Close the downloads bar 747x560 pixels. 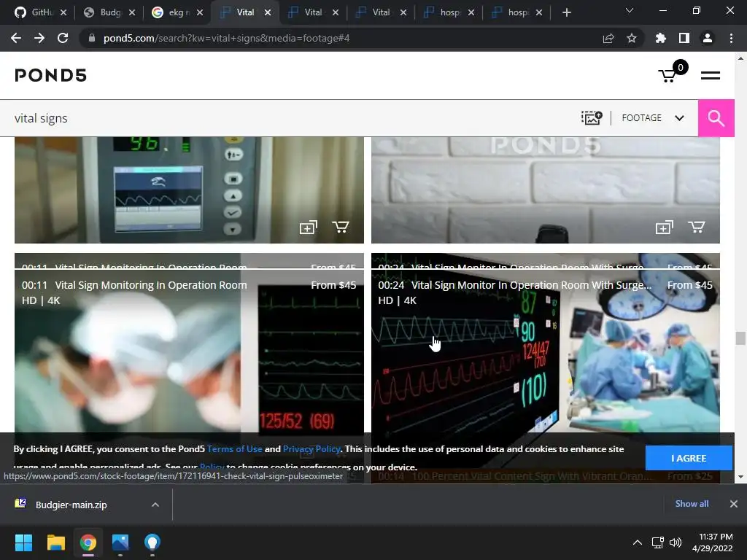[734, 504]
